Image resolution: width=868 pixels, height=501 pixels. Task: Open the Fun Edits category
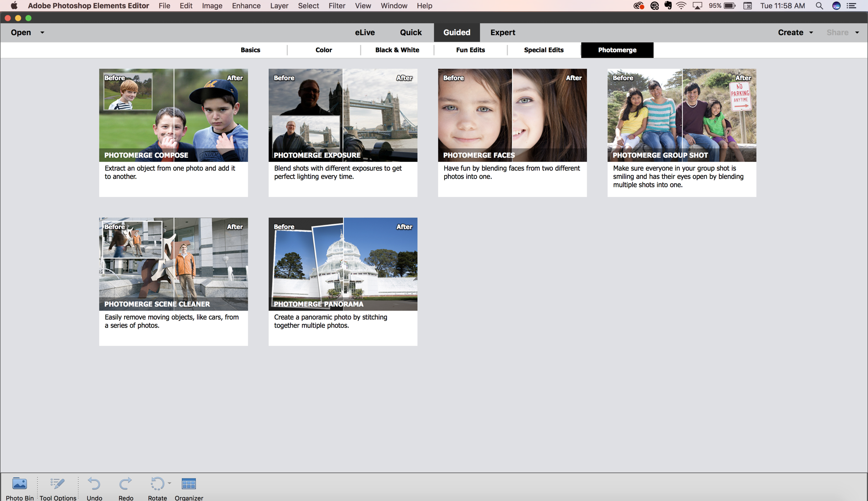(470, 50)
